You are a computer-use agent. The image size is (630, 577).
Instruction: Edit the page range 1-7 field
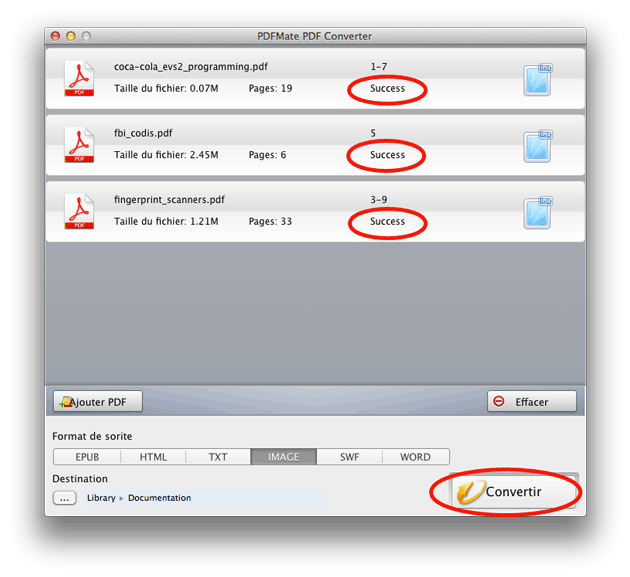click(x=379, y=67)
